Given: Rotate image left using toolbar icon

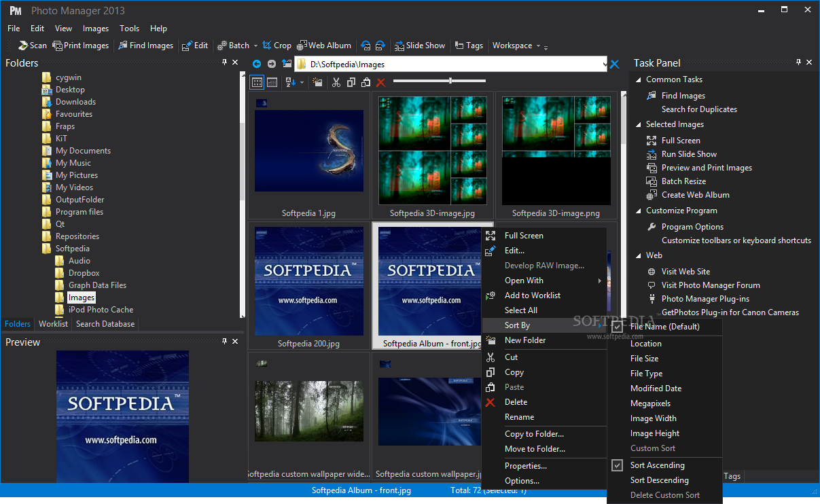Looking at the screenshot, I should point(366,46).
